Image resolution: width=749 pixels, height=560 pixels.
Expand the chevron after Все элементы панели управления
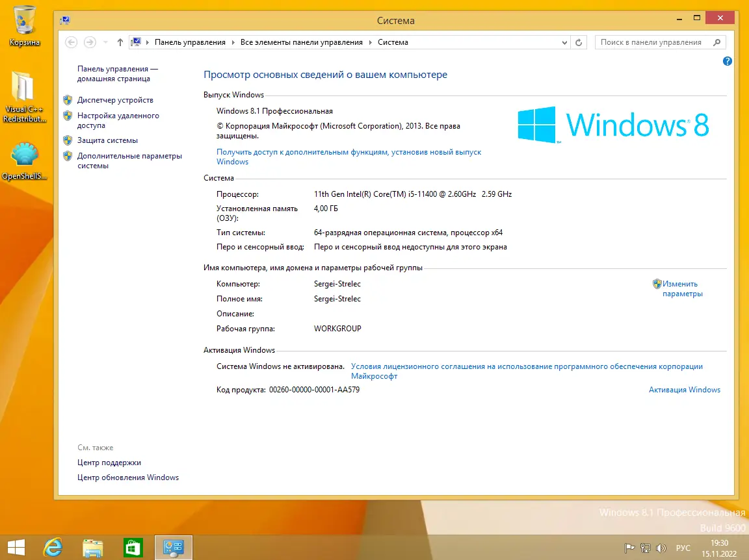370,42
